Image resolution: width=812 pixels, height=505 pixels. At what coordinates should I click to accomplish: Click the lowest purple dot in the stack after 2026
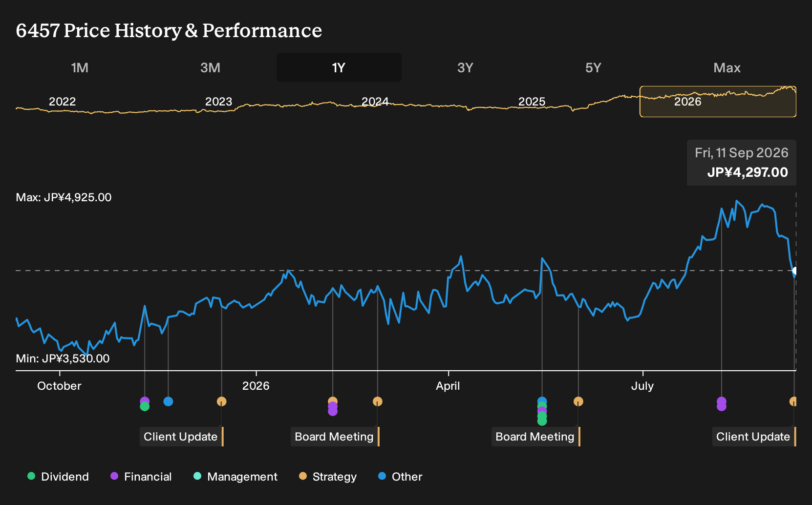click(333, 411)
